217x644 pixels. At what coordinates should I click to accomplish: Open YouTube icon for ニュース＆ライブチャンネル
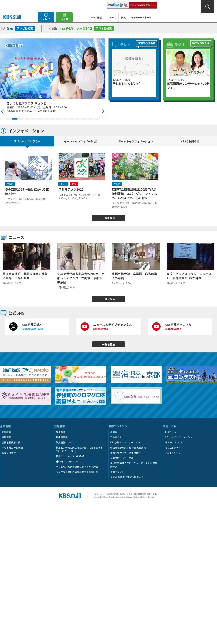tap(85, 327)
